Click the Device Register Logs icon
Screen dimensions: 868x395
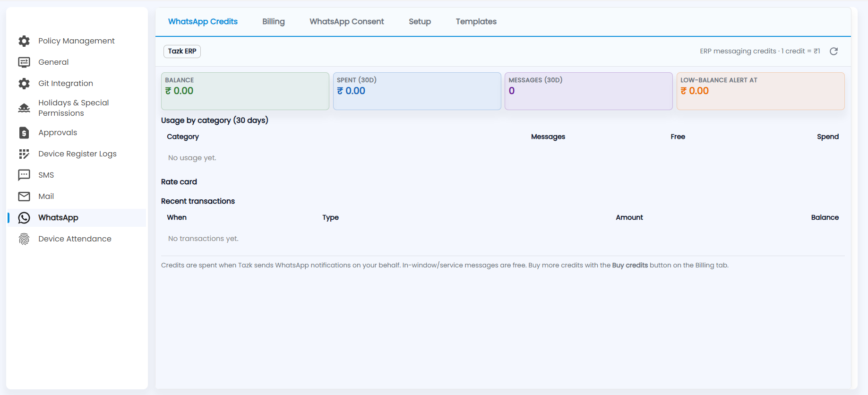point(24,154)
